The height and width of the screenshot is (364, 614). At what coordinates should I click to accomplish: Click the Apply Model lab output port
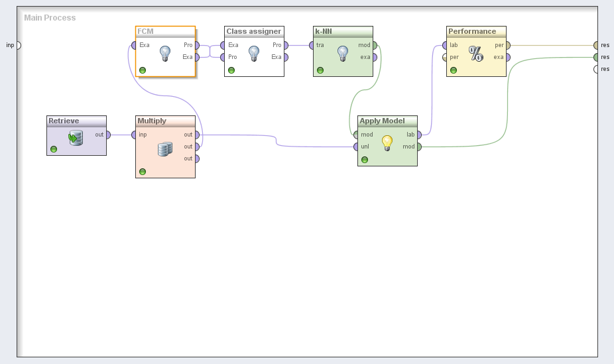click(x=418, y=135)
